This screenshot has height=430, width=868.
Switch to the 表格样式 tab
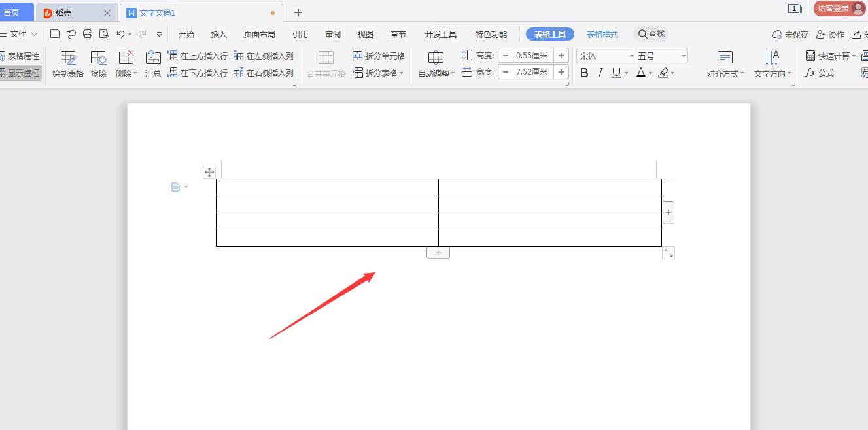602,34
